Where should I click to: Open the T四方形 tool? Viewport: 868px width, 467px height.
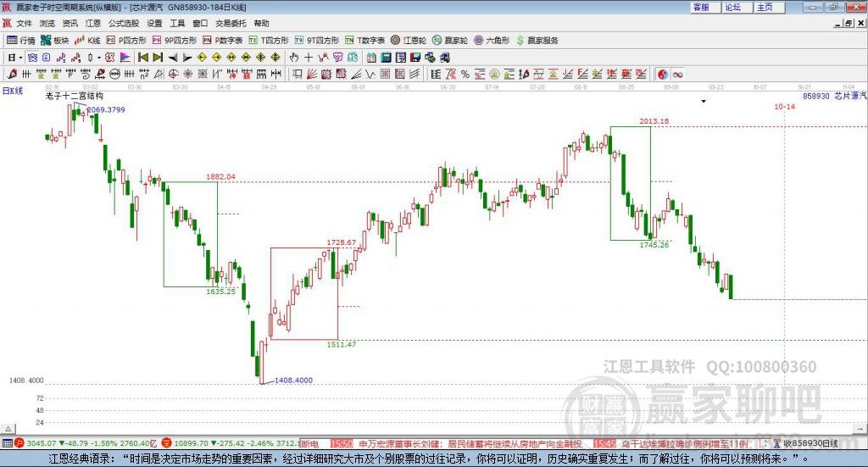point(269,41)
